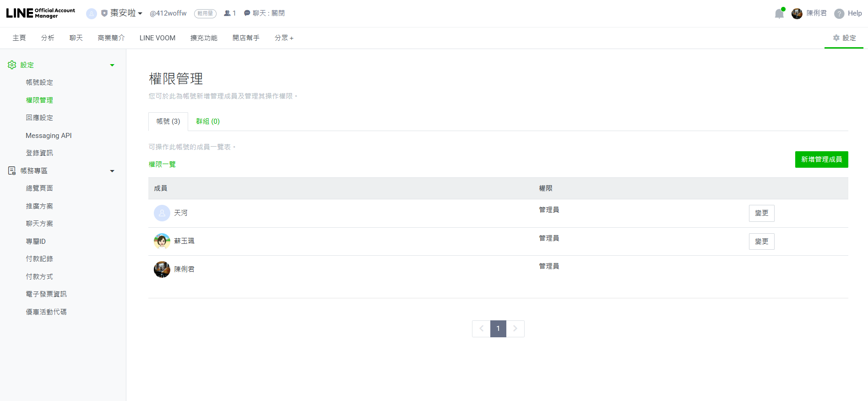Click the 設定 gear icon in top right
The image size is (868, 401).
pos(836,38)
